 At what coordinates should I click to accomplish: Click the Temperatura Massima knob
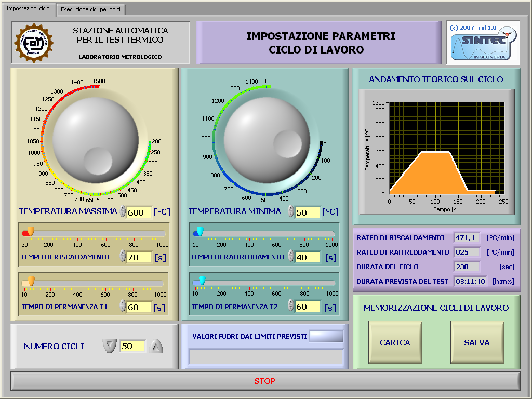tap(96, 140)
